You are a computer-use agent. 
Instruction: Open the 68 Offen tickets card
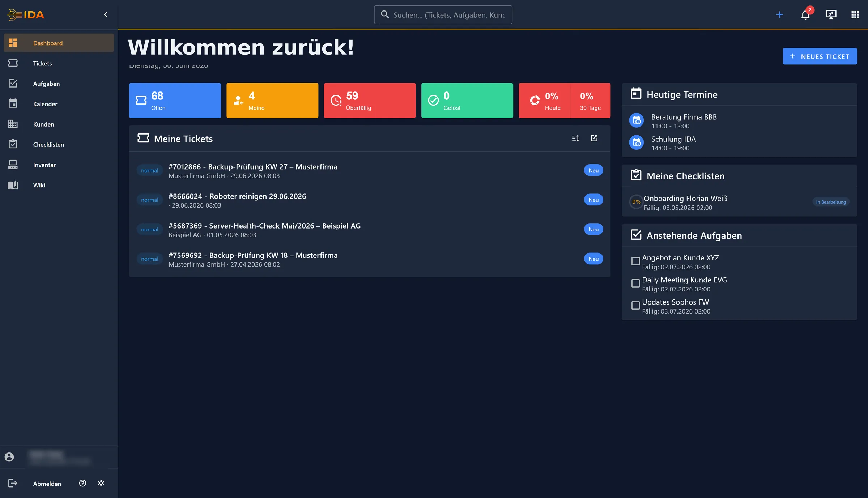pos(175,101)
